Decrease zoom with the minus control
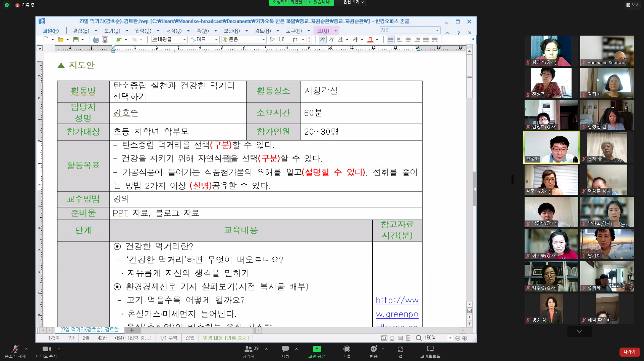644x361 pixels. pos(458,338)
